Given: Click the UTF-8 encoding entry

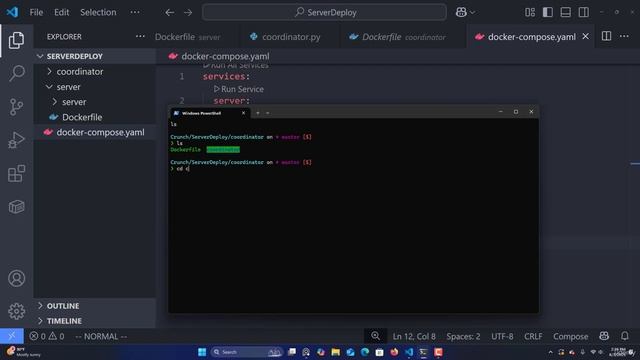Looking at the screenshot, I should (x=502, y=336).
